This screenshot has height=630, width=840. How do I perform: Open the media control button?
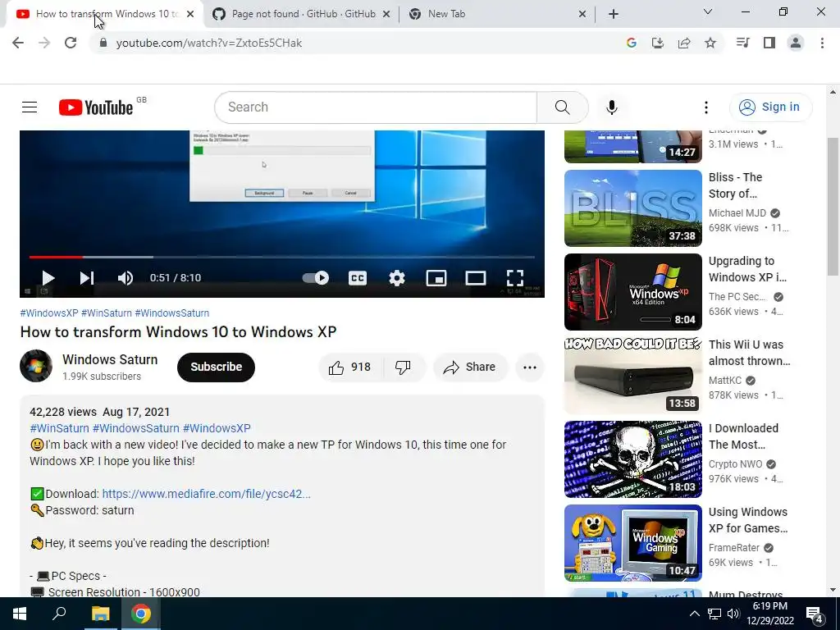click(x=742, y=43)
